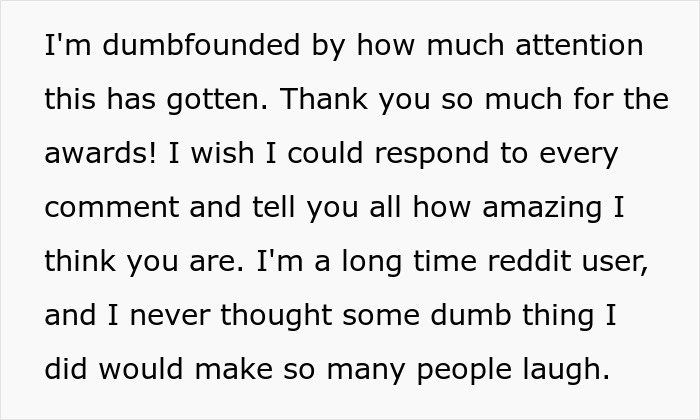Click the word "wish" in third line
Image resolution: width=700 pixels, height=420 pixels.
(x=223, y=153)
